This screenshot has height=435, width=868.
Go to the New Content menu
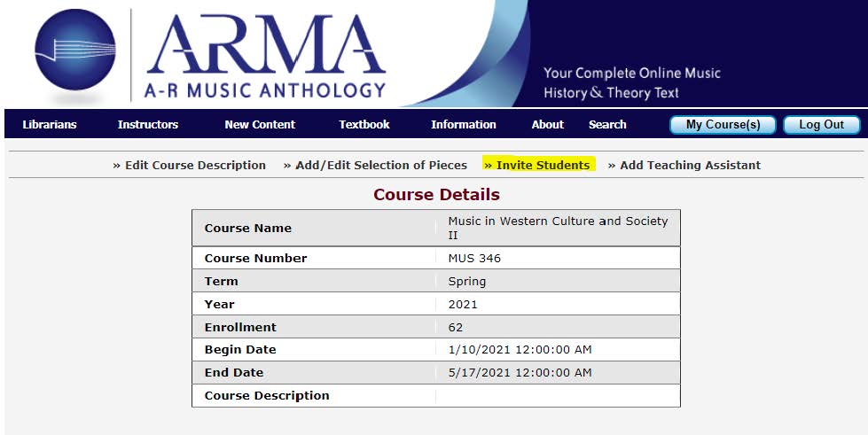[x=260, y=125]
